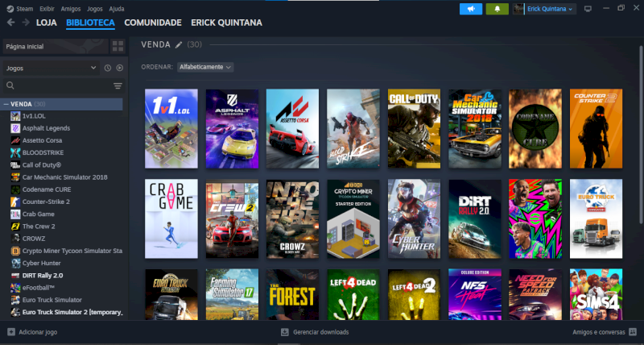The height and width of the screenshot is (345, 644).
Task: Open the notifications bell button
Action: coord(497,9)
